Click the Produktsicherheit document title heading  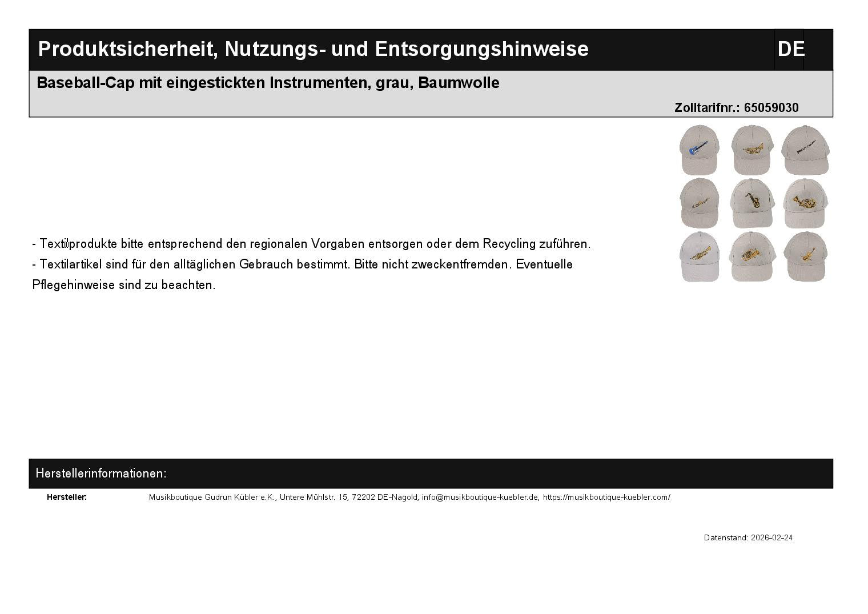pyautogui.click(x=313, y=50)
